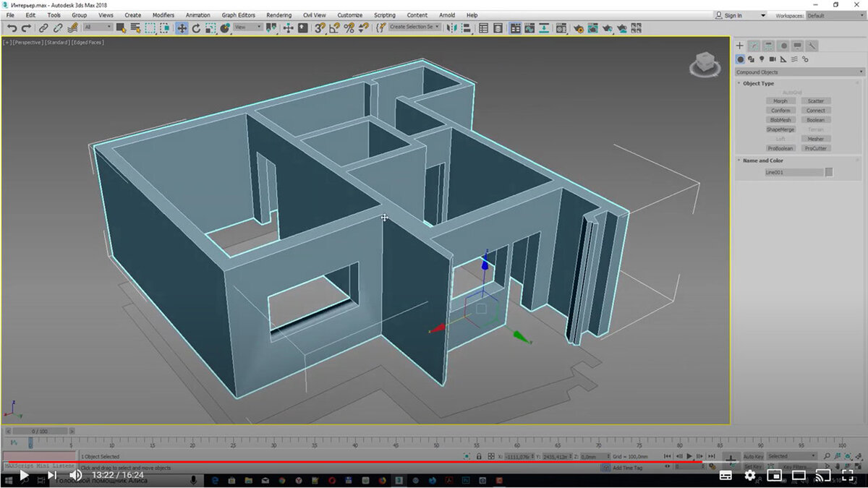Open the Graph Editors menu
The image size is (868, 488).
click(238, 15)
